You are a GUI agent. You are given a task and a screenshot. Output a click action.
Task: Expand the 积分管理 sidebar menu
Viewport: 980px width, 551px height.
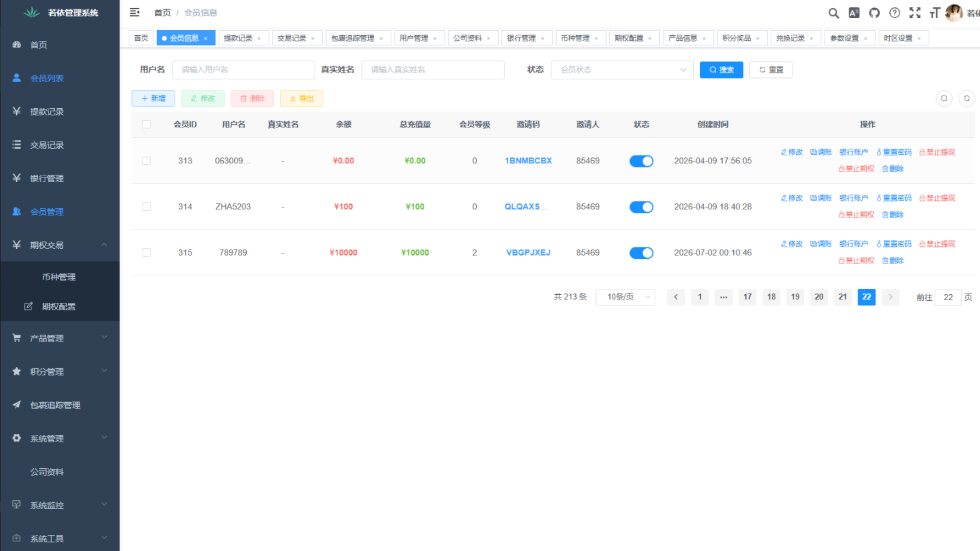point(60,372)
